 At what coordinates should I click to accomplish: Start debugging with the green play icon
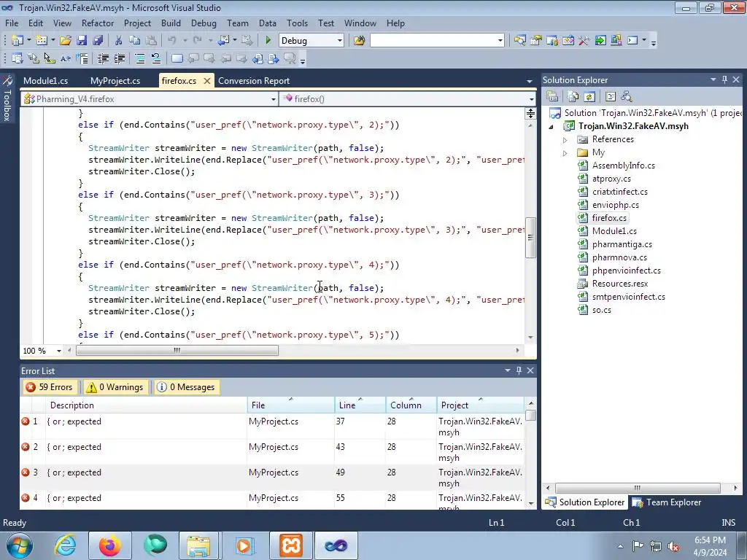(268, 41)
